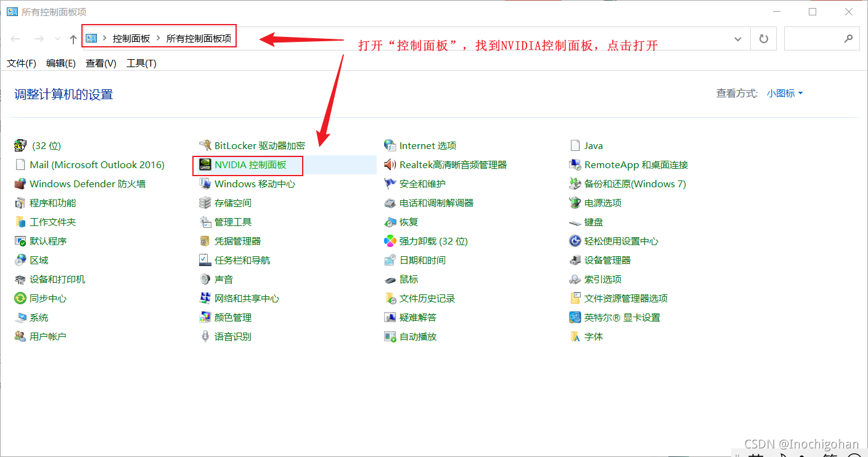The height and width of the screenshot is (457, 868).
Task: Open the 设备管理器 link
Action: click(608, 261)
